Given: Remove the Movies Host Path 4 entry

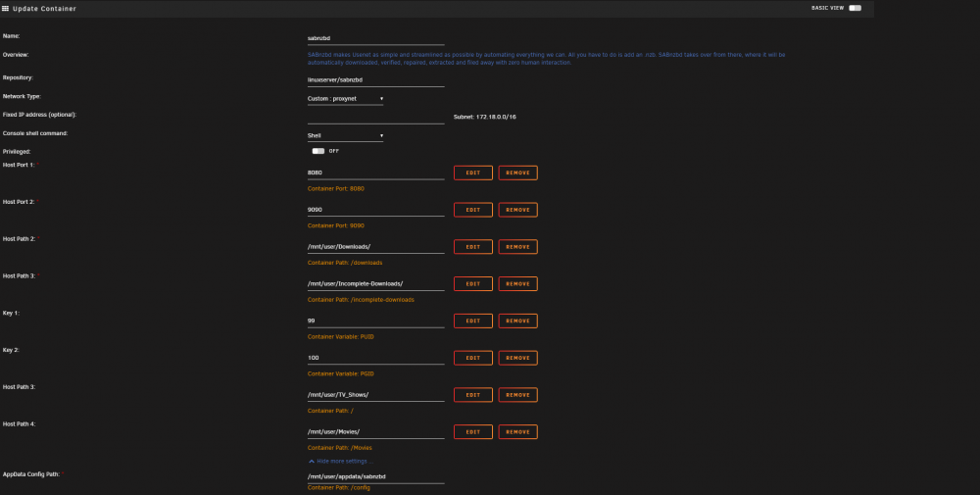Looking at the screenshot, I should click(x=518, y=432).
